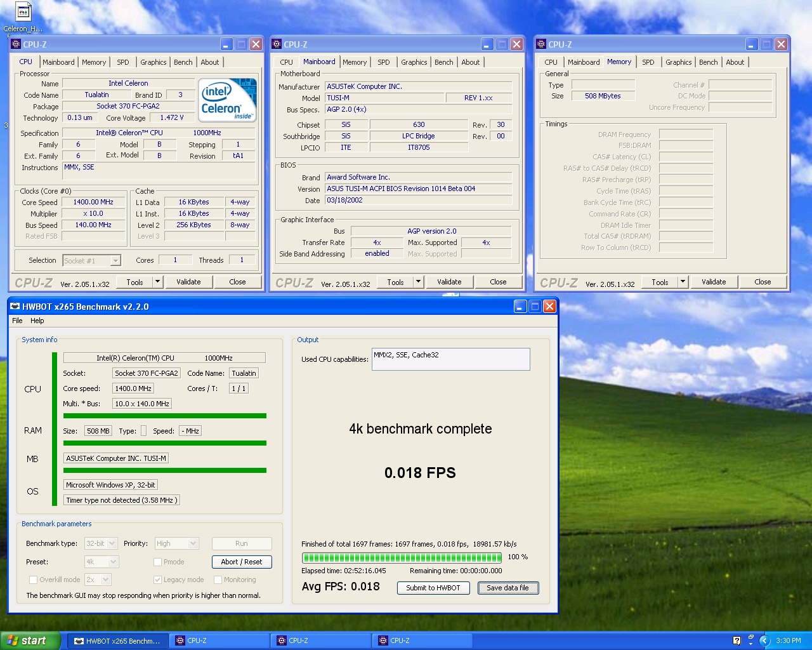Click the Used CPU capabilities text box
812x650 pixels.
point(450,359)
